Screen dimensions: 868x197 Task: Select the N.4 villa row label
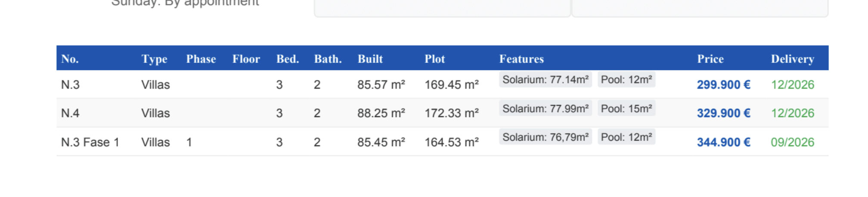point(70,113)
